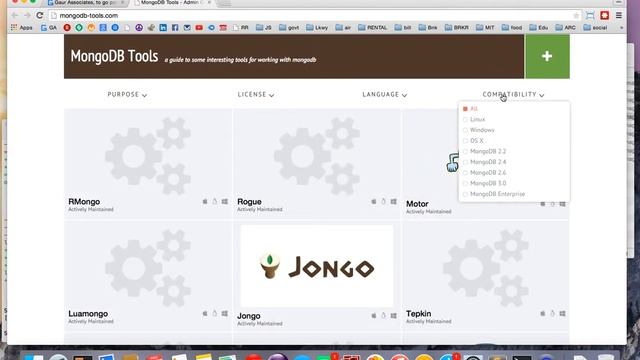Open the food bookmarks folder
640x360 pixels.
[512, 27]
